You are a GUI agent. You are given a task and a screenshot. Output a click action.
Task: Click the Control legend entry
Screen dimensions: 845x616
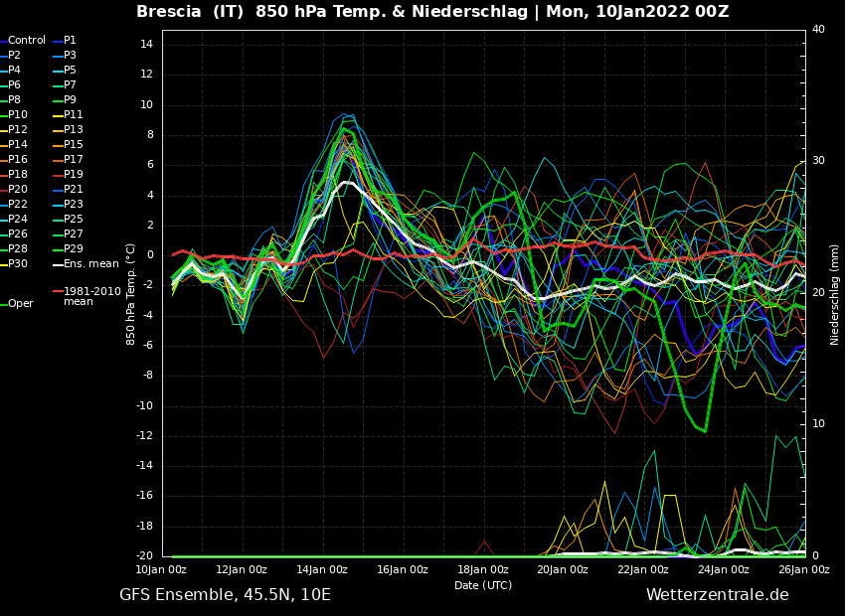26,41
